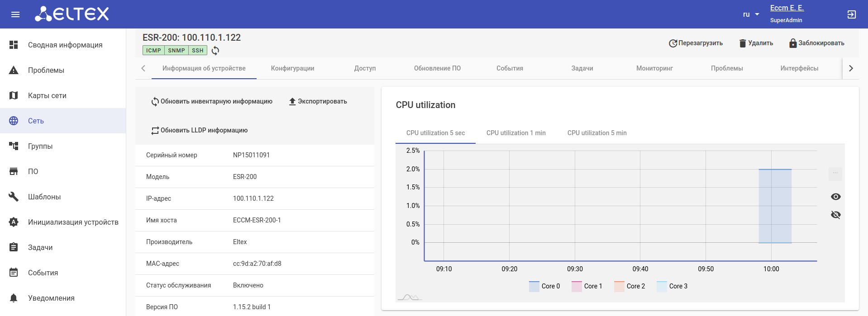Open the ru language dropdown

(x=751, y=14)
